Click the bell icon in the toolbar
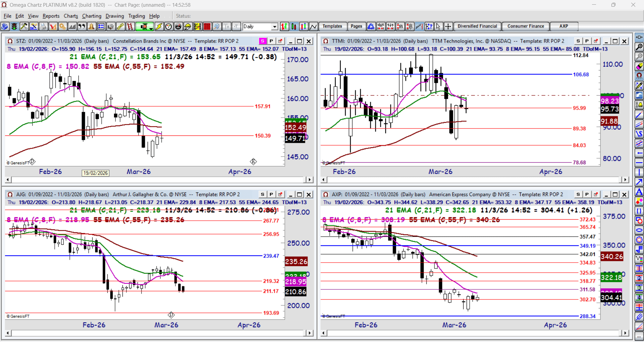Viewport: 644px width, 342px height. (92, 26)
